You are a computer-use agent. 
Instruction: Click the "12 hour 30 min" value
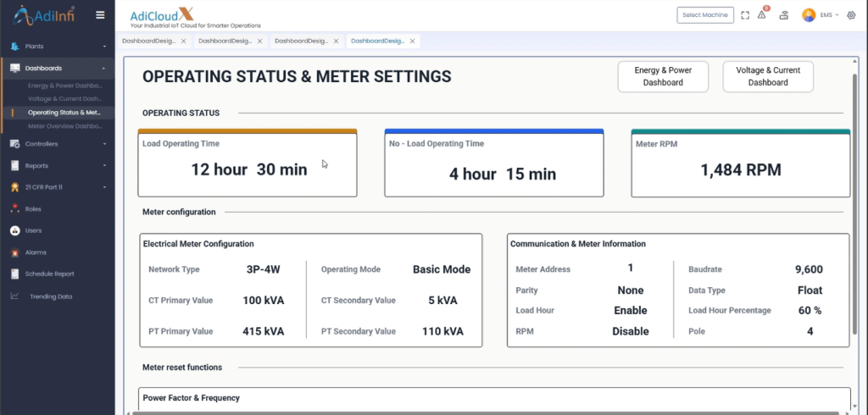point(249,169)
